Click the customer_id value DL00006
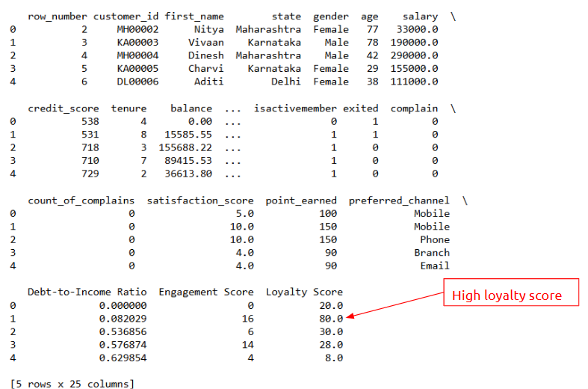This screenshot has width=588, height=389. tap(137, 82)
